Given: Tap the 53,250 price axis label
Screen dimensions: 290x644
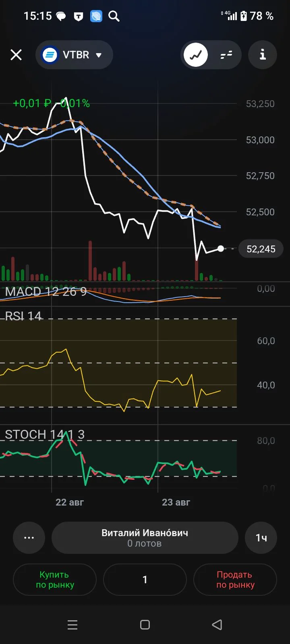Looking at the screenshot, I should [260, 104].
